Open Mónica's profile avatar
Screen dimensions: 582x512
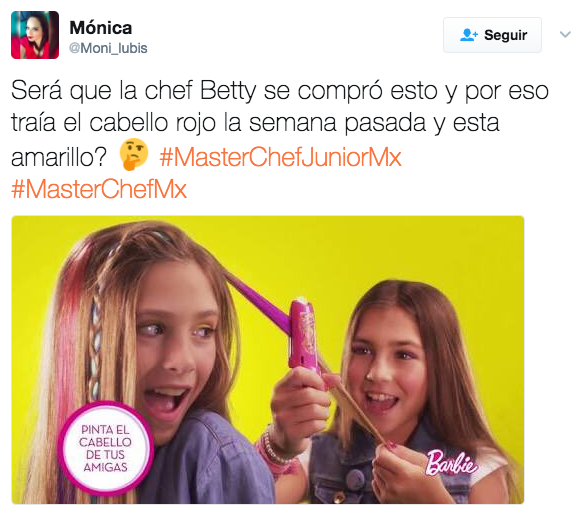(x=35, y=35)
